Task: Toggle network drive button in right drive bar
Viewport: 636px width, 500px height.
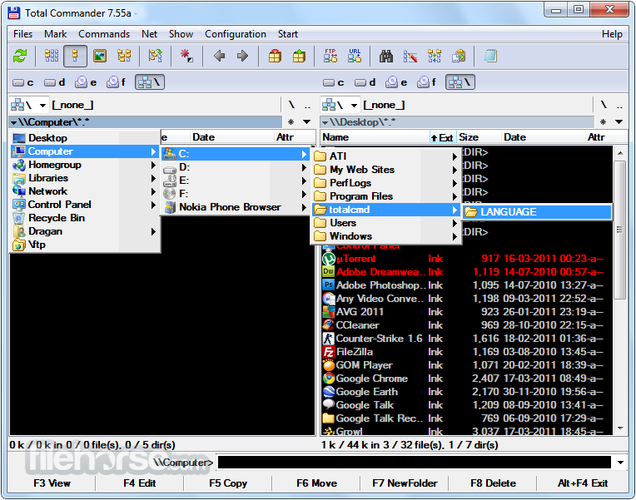Action: coord(460,82)
